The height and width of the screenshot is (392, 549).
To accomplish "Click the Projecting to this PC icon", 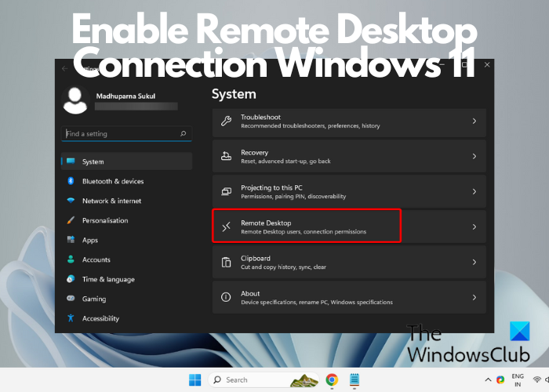I will [226, 191].
